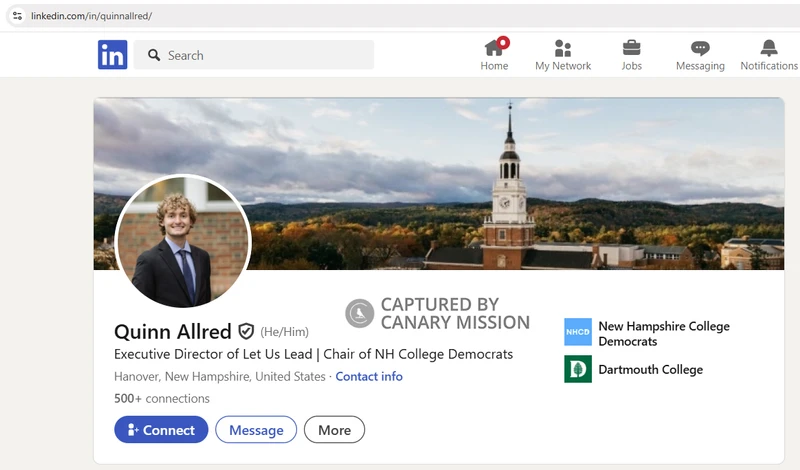Select the Home menu label
Image resolution: width=800 pixels, height=470 pixels.
(x=494, y=66)
